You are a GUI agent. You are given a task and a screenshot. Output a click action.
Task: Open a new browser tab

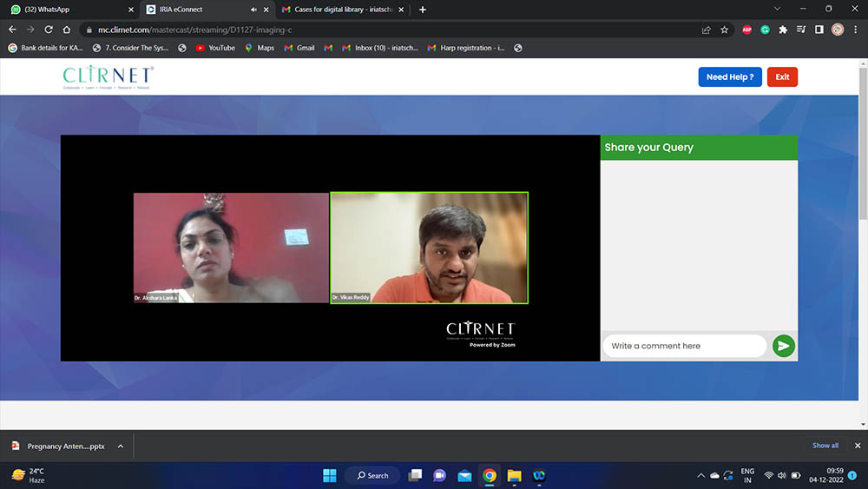(x=423, y=10)
